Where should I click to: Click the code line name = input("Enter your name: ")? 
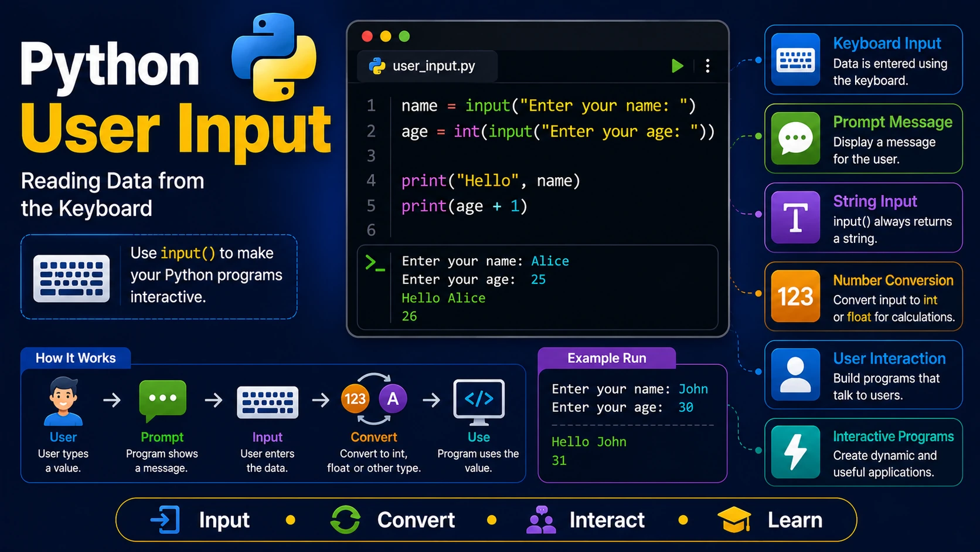[x=549, y=106]
